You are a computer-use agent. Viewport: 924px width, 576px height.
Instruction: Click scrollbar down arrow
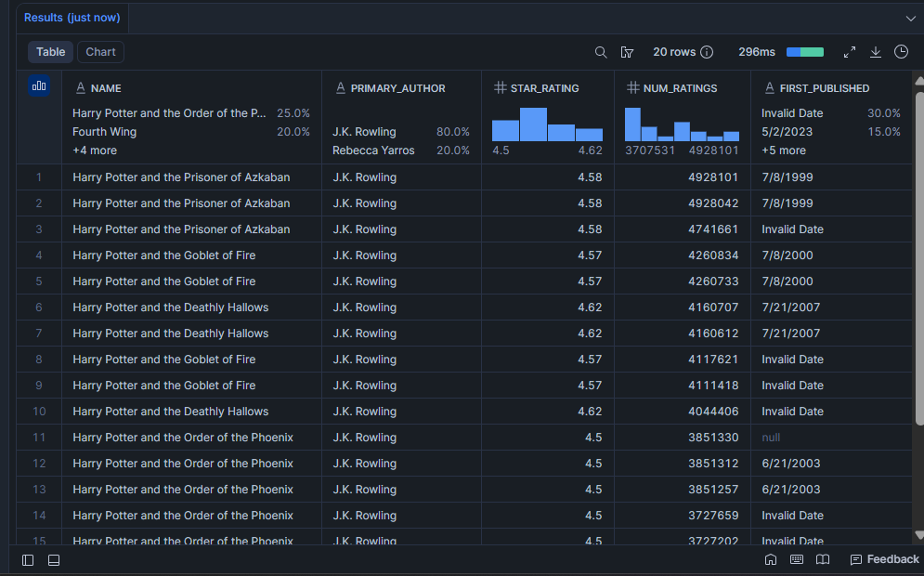[x=919, y=535]
